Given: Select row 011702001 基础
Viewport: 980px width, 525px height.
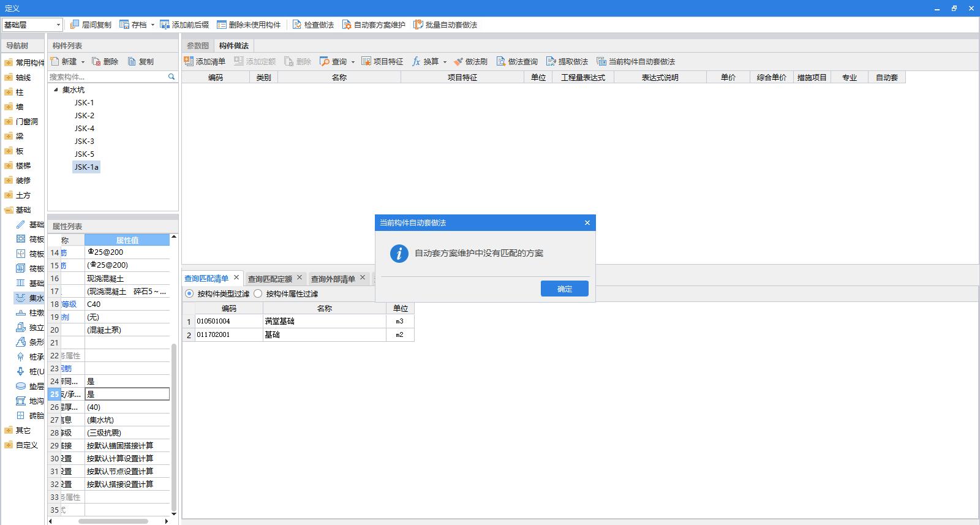Looking at the screenshot, I should click(x=298, y=334).
